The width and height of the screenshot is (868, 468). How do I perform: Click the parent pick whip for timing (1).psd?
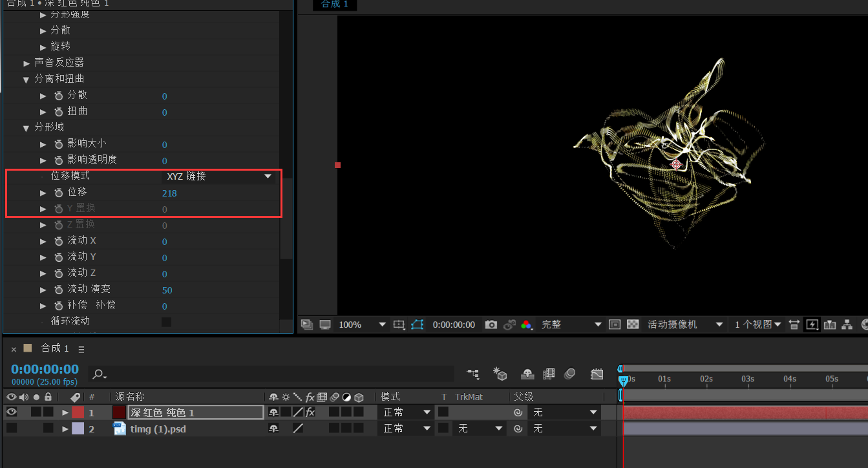(x=518, y=429)
